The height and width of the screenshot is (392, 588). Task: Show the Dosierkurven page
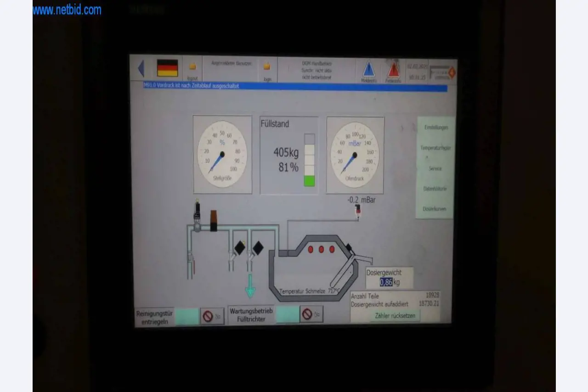435,209
